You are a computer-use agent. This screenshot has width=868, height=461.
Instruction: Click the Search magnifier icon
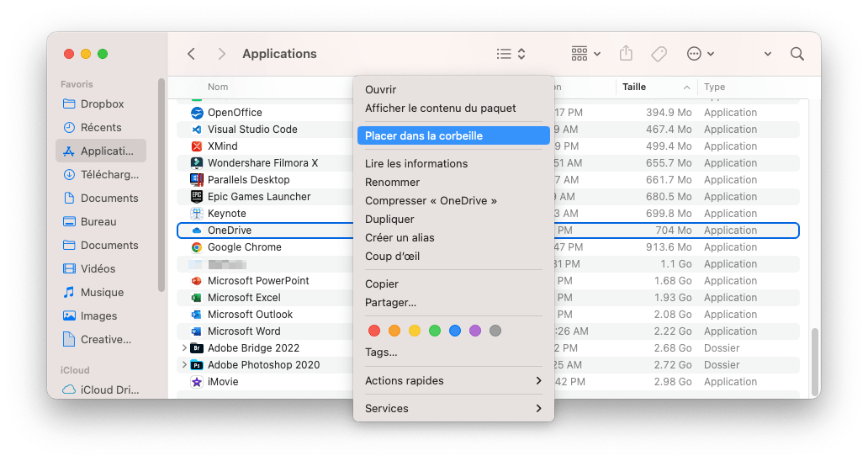(x=797, y=54)
